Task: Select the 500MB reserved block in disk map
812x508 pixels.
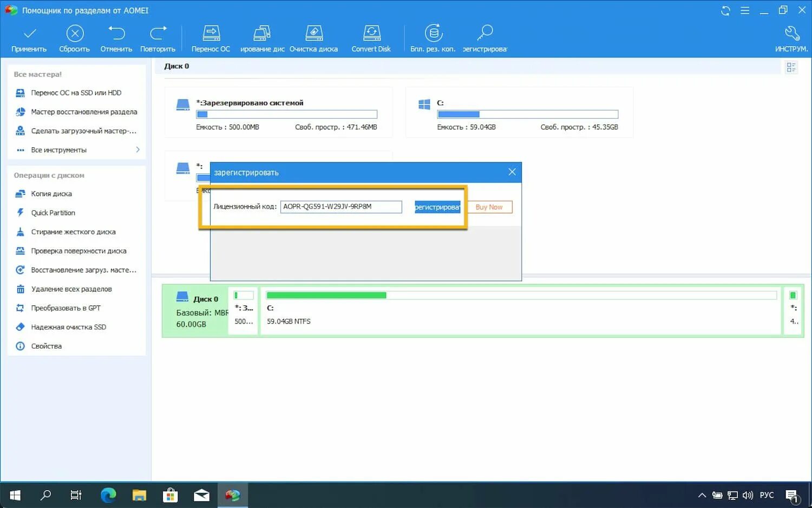Action: click(243, 310)
